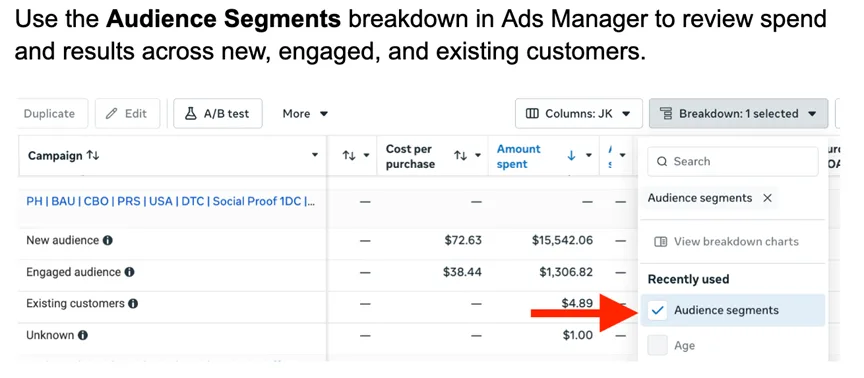This screenshot has width=864, height=378.
Task: Select the Unknown row label
Action: click(50, 335)
